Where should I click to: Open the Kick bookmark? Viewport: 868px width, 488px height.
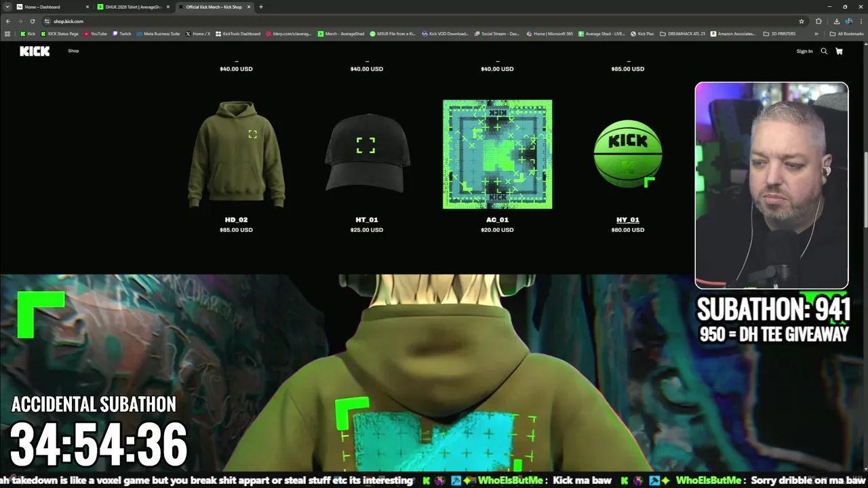coord(28,33)
